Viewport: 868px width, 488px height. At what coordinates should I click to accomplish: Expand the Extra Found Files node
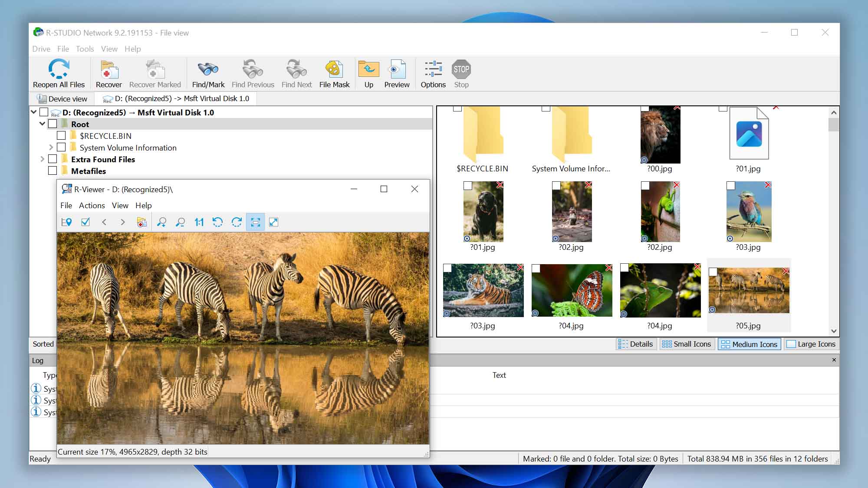(x=42, y=159)
